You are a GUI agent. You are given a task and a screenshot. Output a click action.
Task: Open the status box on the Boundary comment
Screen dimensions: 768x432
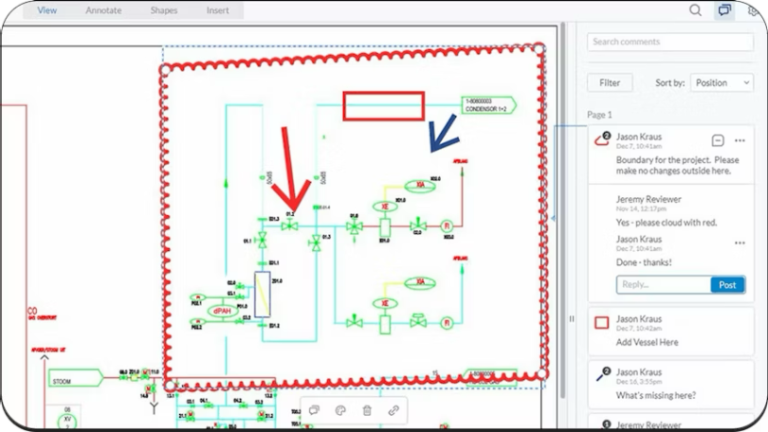(x=718, y=140)
